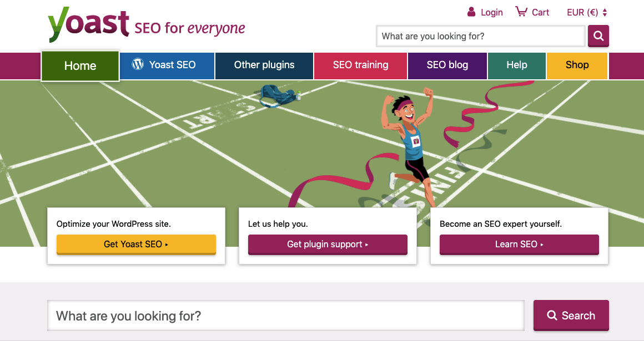Click the Get Yoast SEO button
This screenshot has width=644, height=341.
point(136,245)
